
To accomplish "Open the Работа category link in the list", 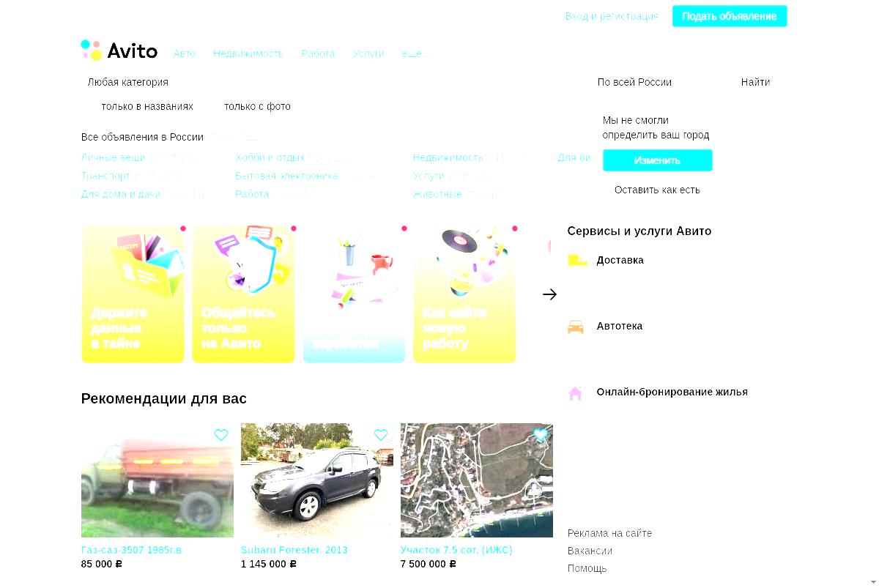I will [x=252, y=194].
